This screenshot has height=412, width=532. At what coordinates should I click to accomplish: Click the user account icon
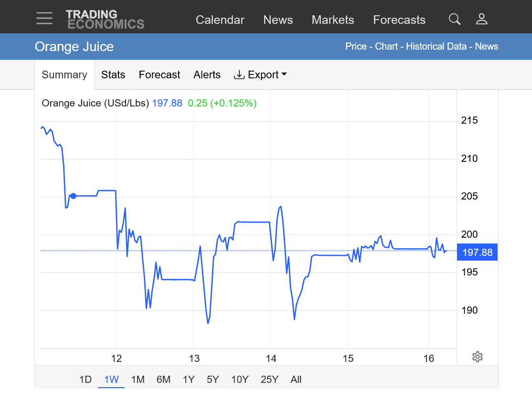click(x=481, y=19)
